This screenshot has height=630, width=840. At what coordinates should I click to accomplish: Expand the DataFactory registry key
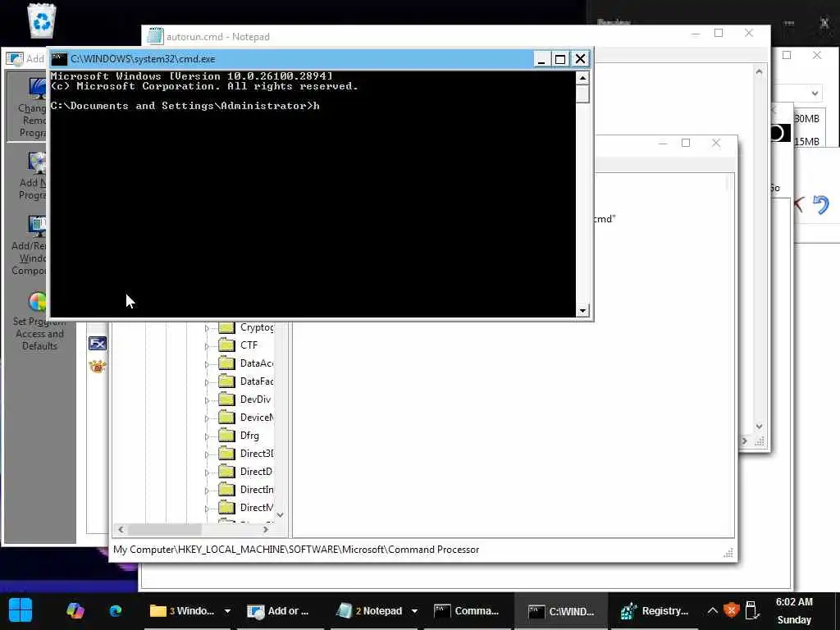pos(208,382)
